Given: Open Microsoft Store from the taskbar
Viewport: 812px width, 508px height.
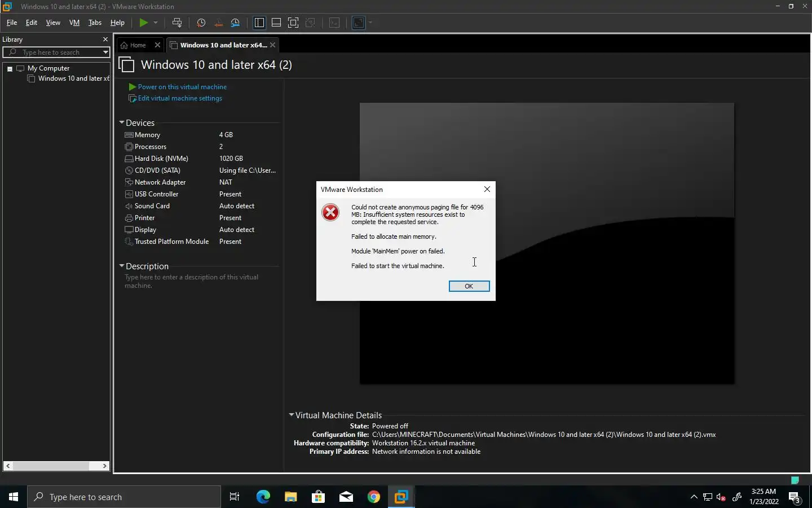Looking at the screenshot, I should 318,497.
